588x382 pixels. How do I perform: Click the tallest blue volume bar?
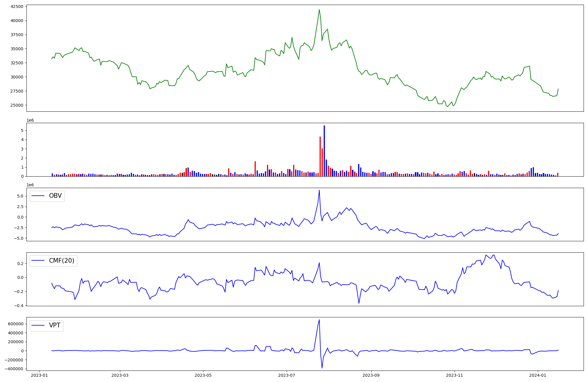tap(324, 150)
